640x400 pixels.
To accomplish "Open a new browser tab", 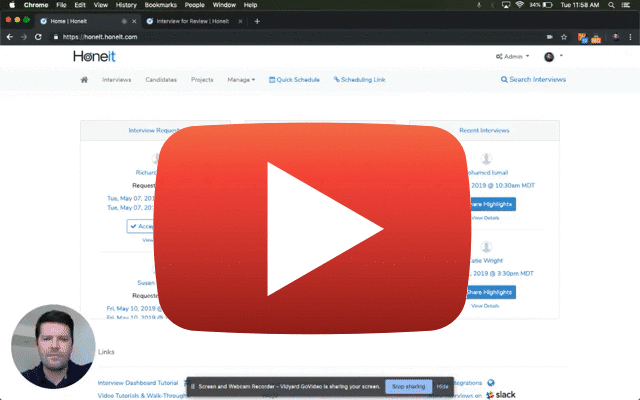I will [257, 21].
